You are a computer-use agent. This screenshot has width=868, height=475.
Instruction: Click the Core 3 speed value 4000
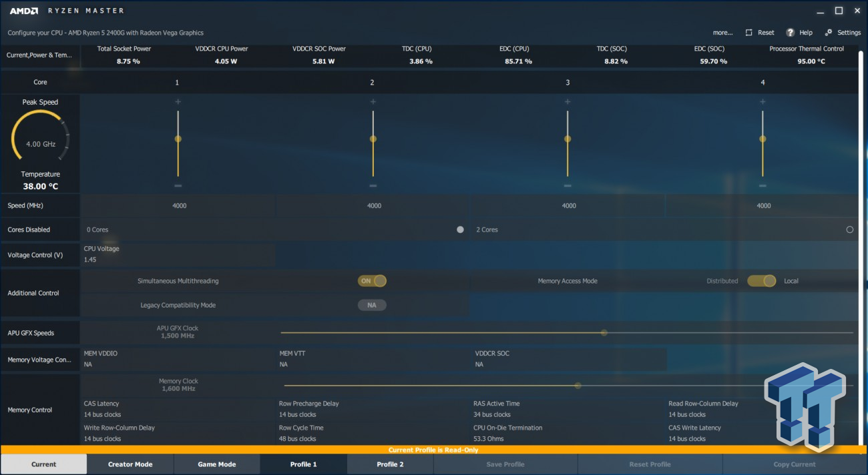(x=569, y=205)
